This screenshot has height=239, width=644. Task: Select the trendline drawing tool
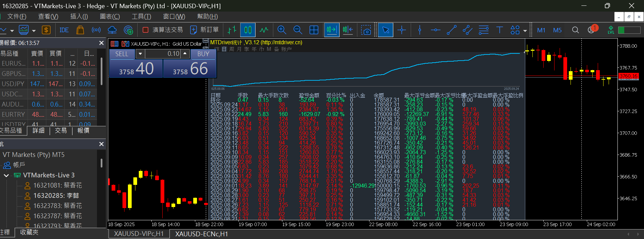pos(451,30)
